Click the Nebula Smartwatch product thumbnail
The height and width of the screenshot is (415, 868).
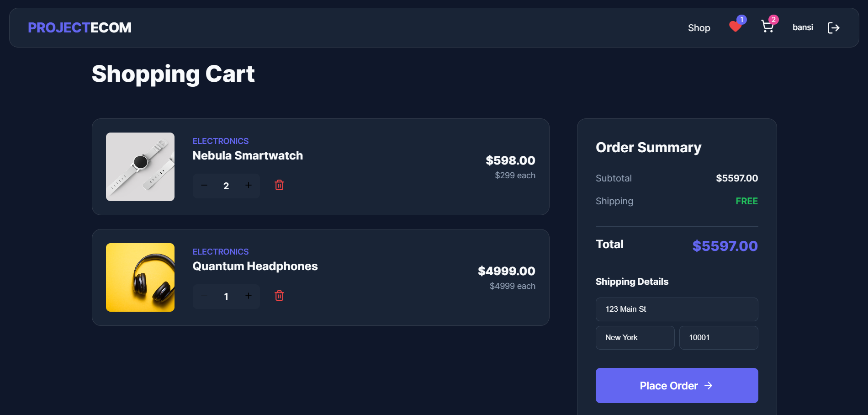coord(140,166)
